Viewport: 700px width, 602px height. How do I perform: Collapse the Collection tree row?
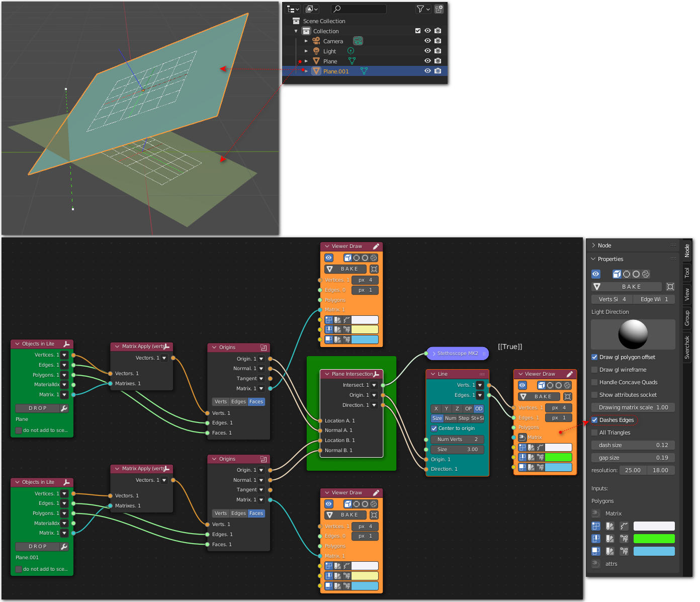coord(296,31)
